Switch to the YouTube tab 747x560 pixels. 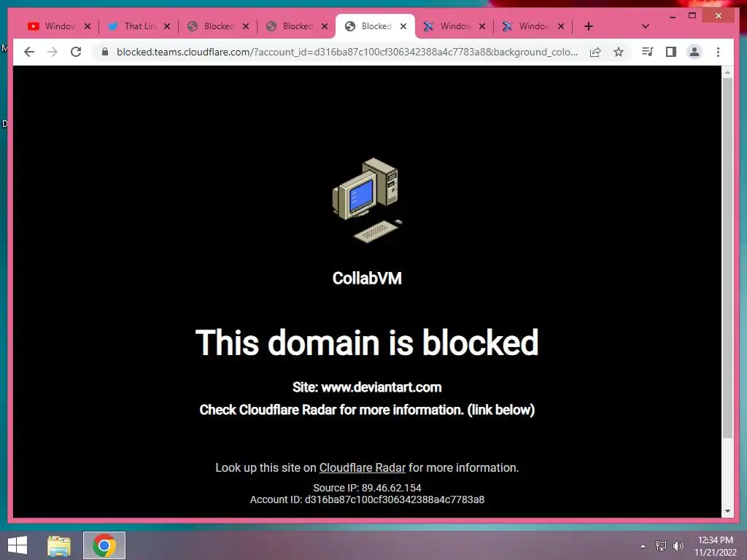pyautogui.click(x=53, y=26)
